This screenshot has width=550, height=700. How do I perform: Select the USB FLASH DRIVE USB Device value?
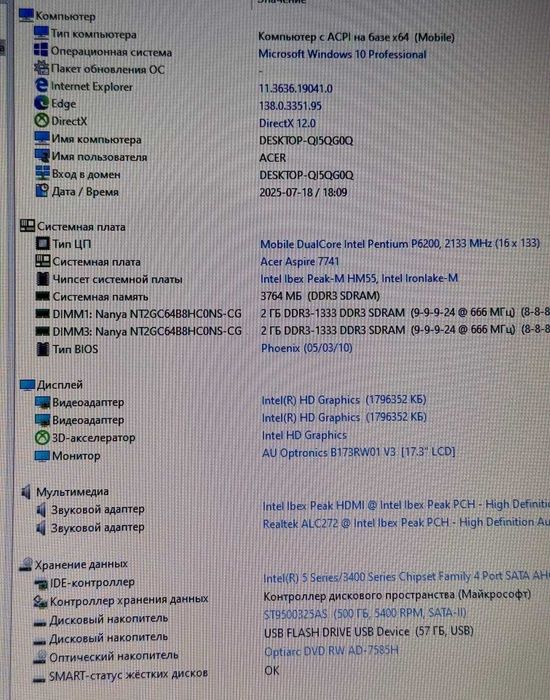pyautogui.click(x=369, y=632)
